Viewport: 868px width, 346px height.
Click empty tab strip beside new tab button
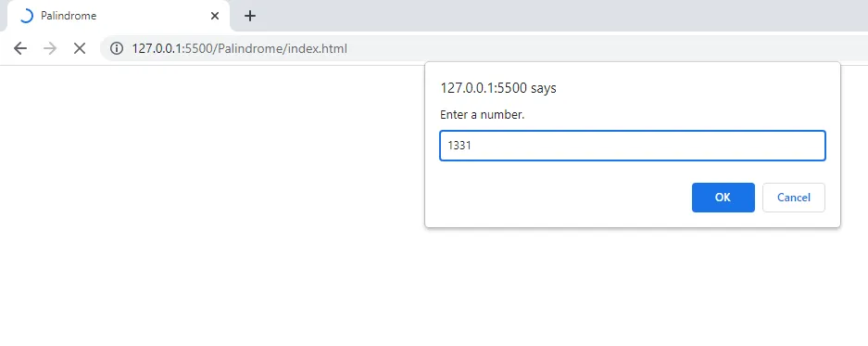click(x=554, y=16)
